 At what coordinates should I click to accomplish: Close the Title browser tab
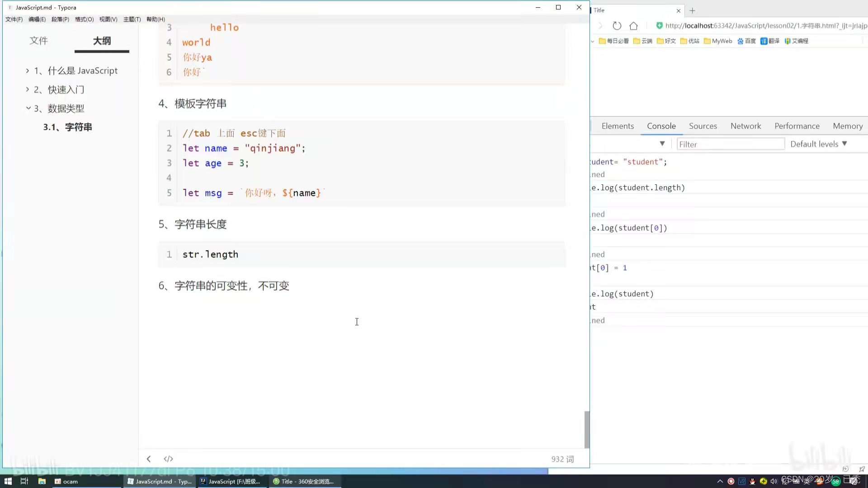tap(678, 10)
